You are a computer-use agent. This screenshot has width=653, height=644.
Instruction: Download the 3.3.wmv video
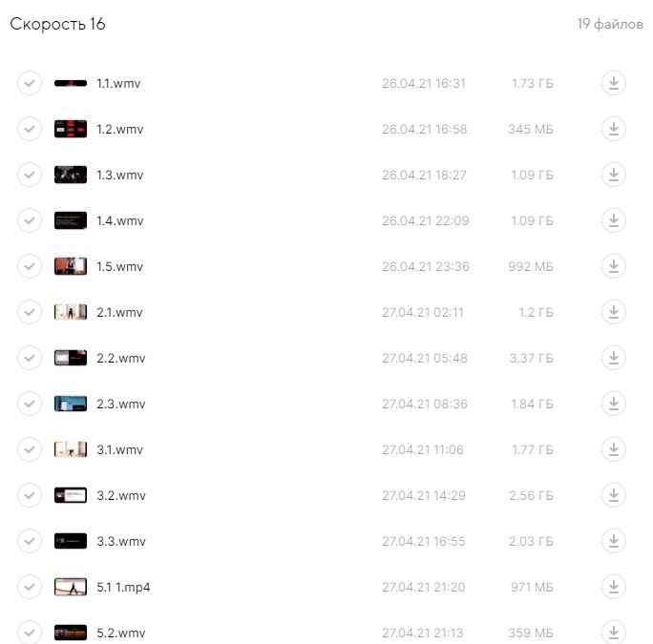click(x=614, y=541)
